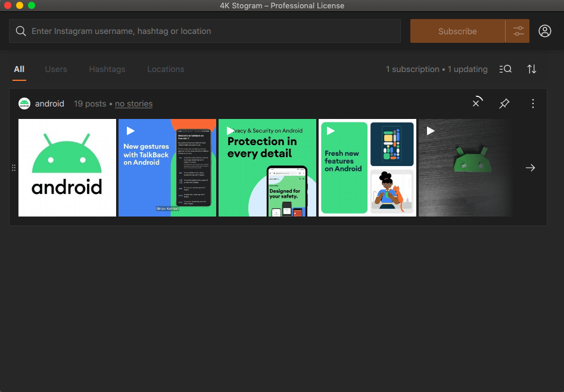
Task: Click the android account avatar
Action: 24,104
